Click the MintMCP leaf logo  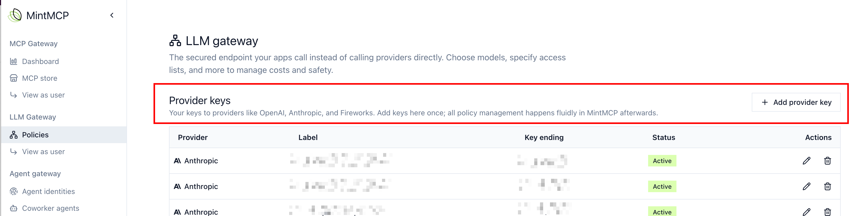(15, 15)
